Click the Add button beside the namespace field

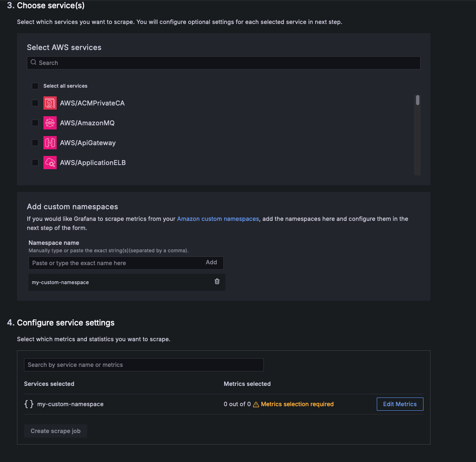pos(211,262)
